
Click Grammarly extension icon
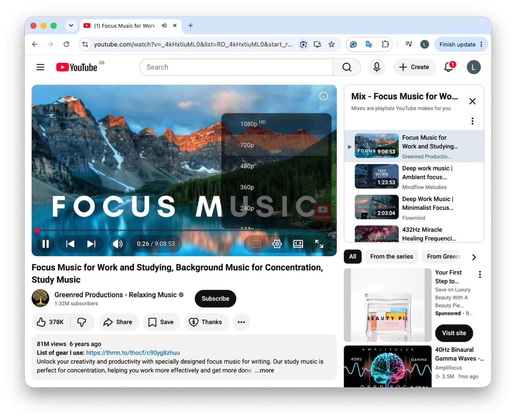353,44
